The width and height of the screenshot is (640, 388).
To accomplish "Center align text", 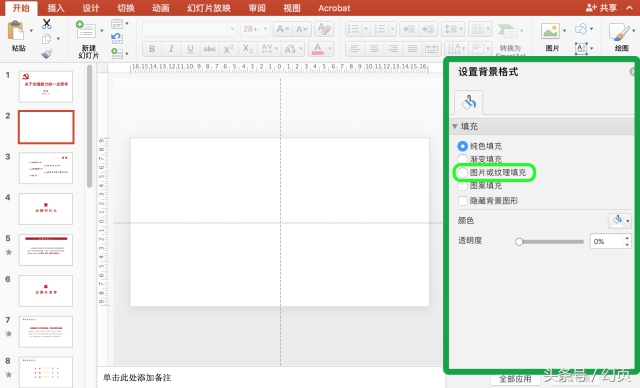I will 374,49.
